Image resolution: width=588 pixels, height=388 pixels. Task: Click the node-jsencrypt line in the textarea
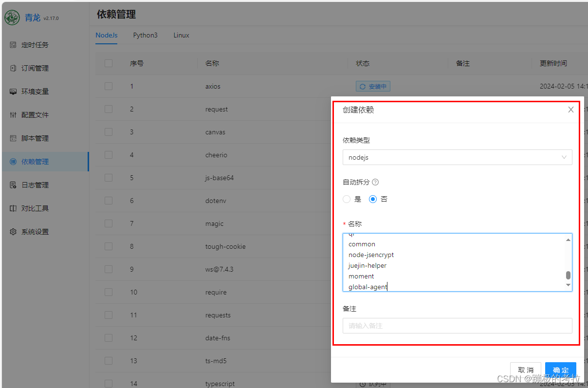tap(371, 255)
